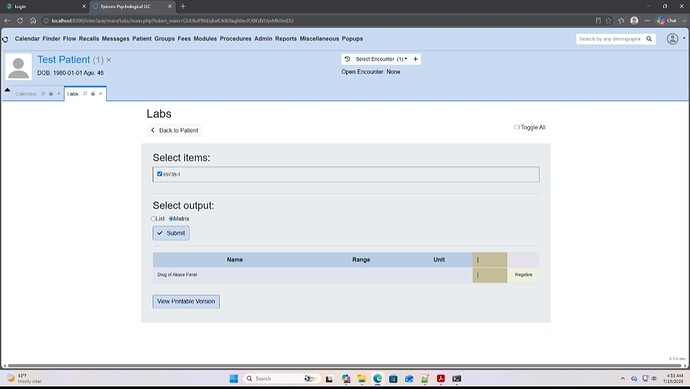Clear Test Patient with the X icon
Screen dimensions: 690x389
(109, 60)
